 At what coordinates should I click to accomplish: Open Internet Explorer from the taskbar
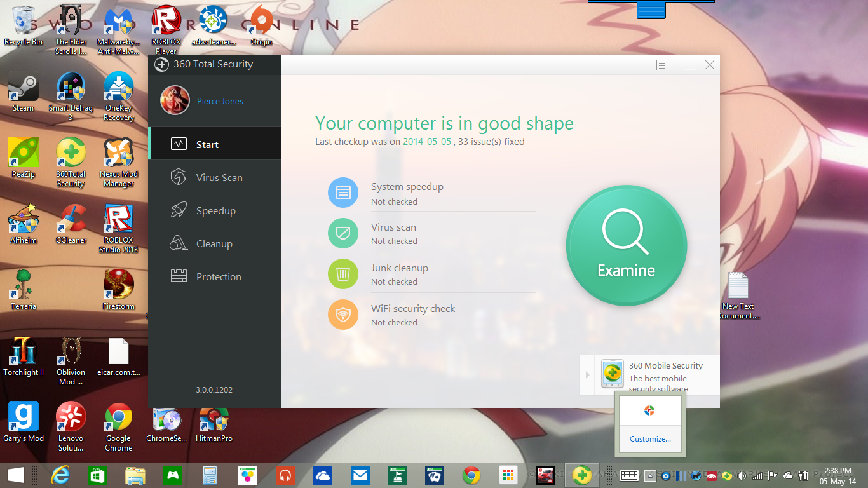point(61,475)
